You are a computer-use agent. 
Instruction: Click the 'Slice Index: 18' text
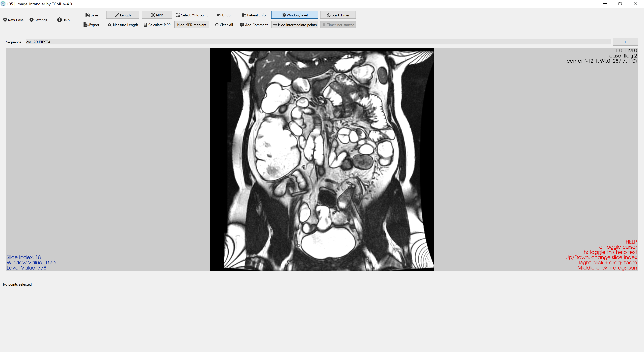[24, 257]
